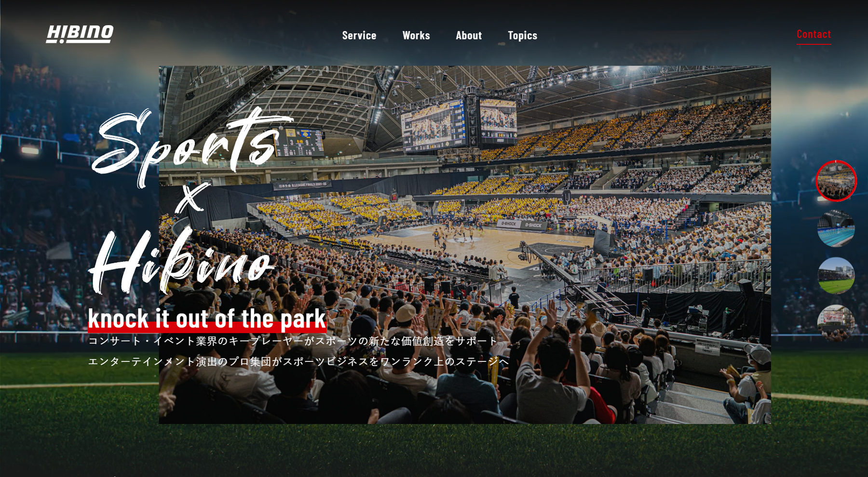Open the About section link
868x477 pixels.
(x=469, y=35)
